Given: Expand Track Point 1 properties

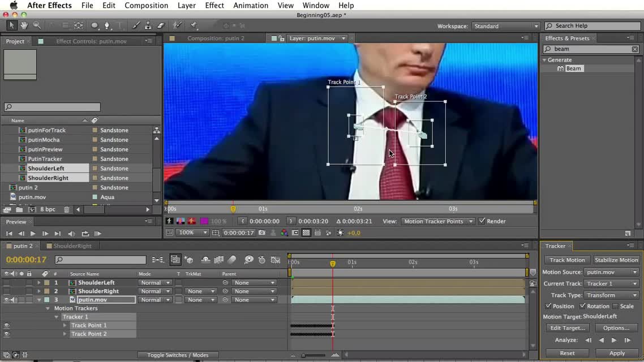Looking at the screenshot, I should pyautogui.click(x=65, y=325).
